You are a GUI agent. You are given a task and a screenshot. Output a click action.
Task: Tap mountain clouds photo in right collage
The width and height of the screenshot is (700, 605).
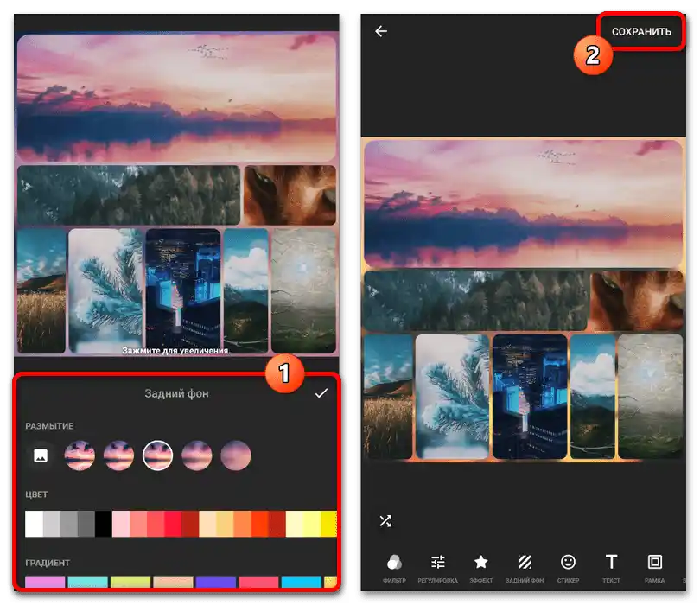(x=593, y=397)
